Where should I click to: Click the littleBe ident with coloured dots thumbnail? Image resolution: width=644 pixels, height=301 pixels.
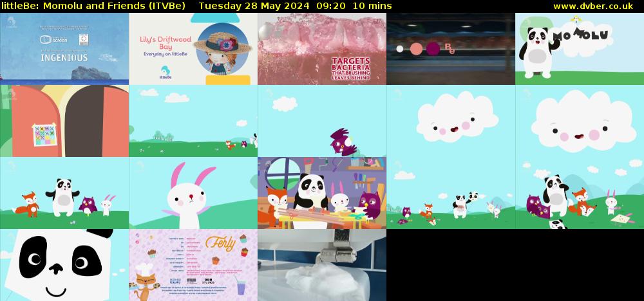[451, 49]
